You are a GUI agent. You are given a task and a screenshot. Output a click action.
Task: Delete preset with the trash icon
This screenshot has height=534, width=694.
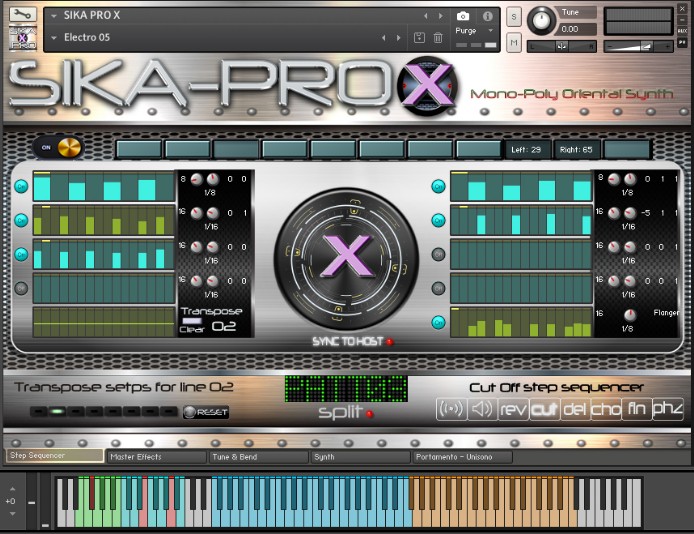click(x=438, y=38)
